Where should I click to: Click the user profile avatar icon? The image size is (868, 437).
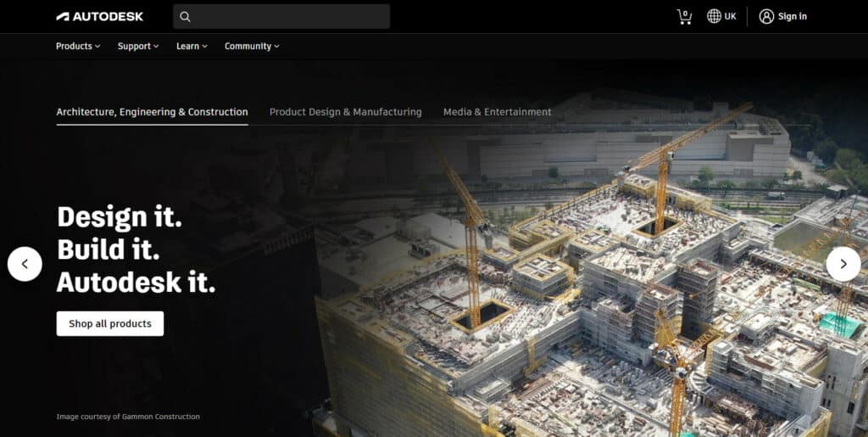pyautogui.click(x=766, y=16)
